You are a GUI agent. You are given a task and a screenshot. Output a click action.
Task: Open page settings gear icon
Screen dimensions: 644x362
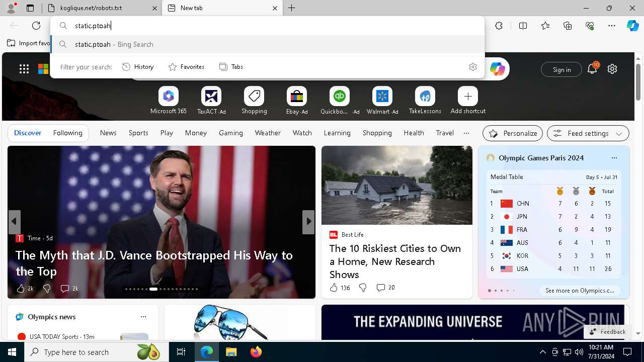click(x=612, y=69)
